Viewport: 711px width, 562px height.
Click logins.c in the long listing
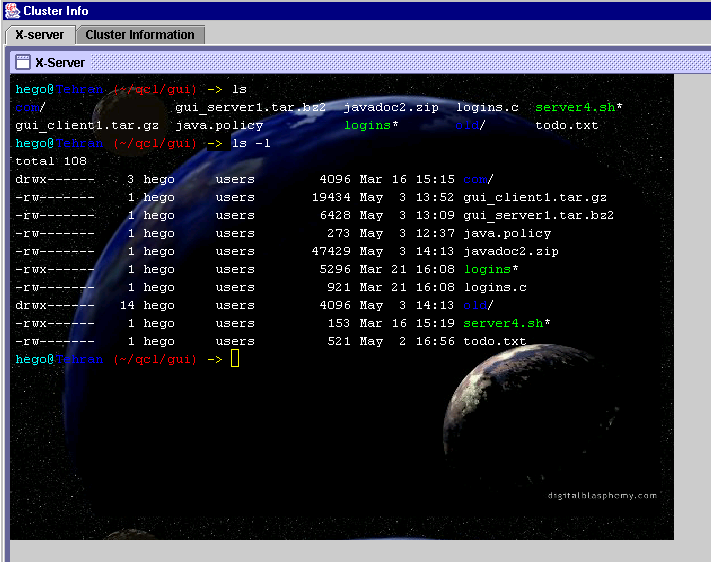click(495, 288)
